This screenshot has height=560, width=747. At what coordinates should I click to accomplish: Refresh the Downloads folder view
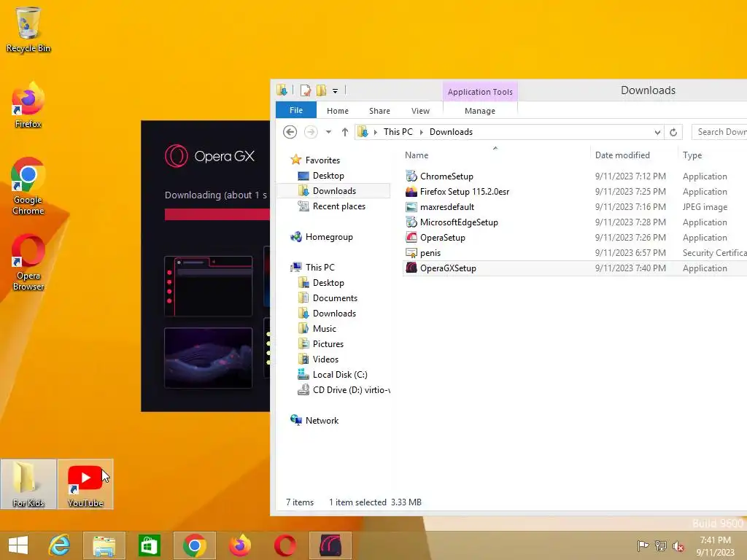(x=673, y=132)
